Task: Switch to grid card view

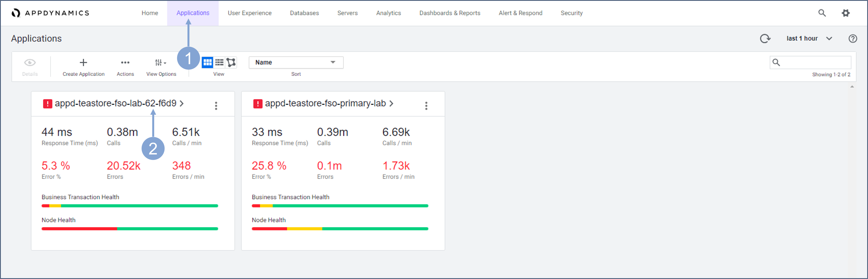Action: pos(207,62)
